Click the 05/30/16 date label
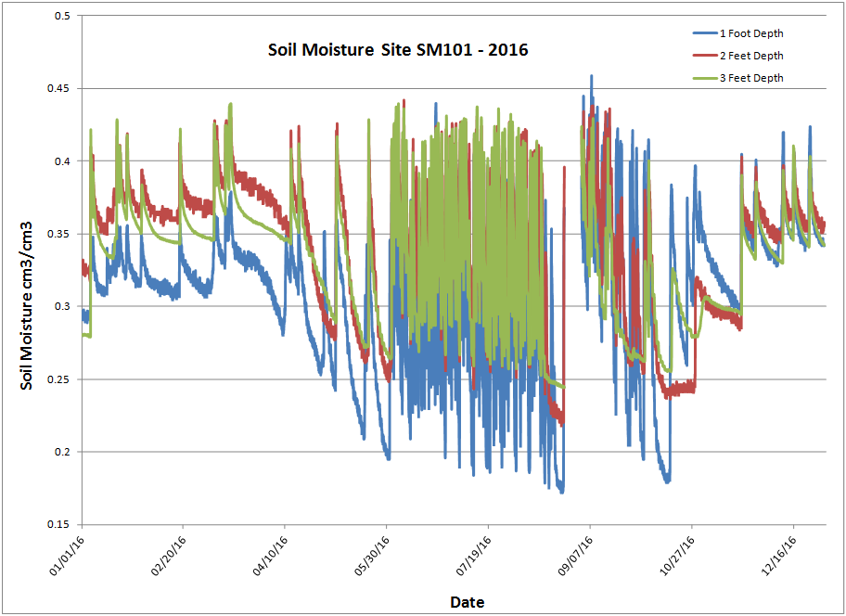The image size is (846, 616). [x=372, y=556]
